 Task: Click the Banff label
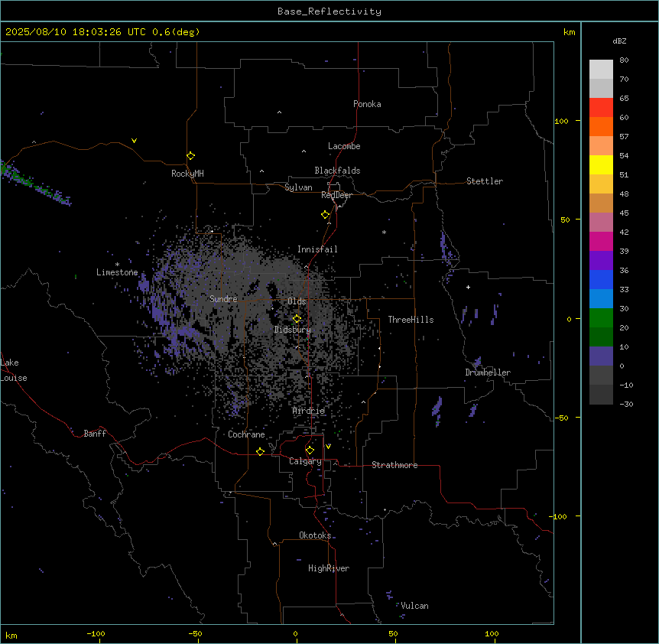tap(95, 434)
